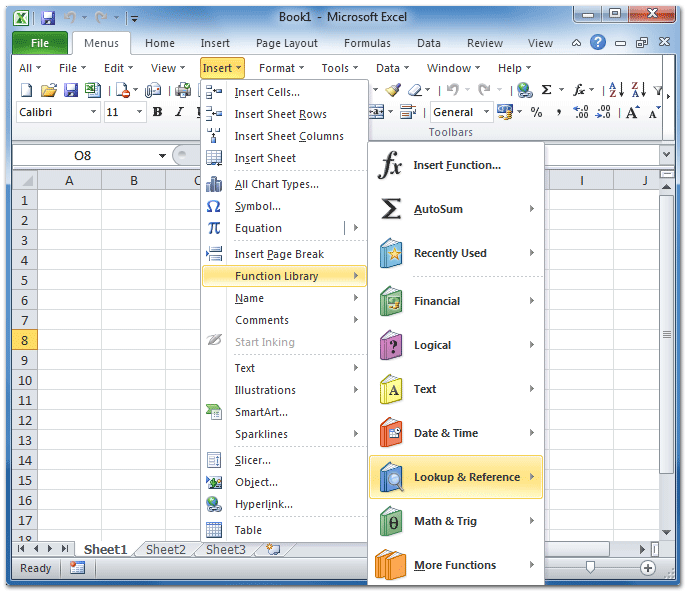Click the zoom slider handle
688x595 pixels.
click(590, 567)
